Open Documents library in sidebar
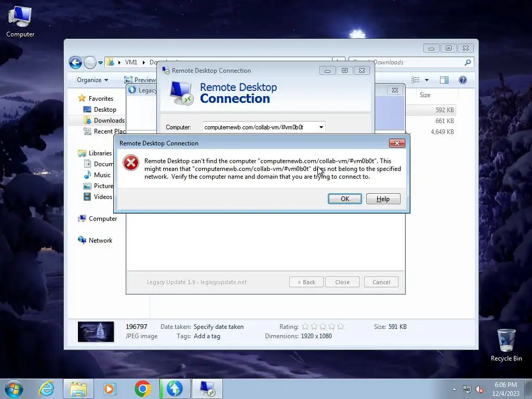532x399 pixels. pos(99,164)
